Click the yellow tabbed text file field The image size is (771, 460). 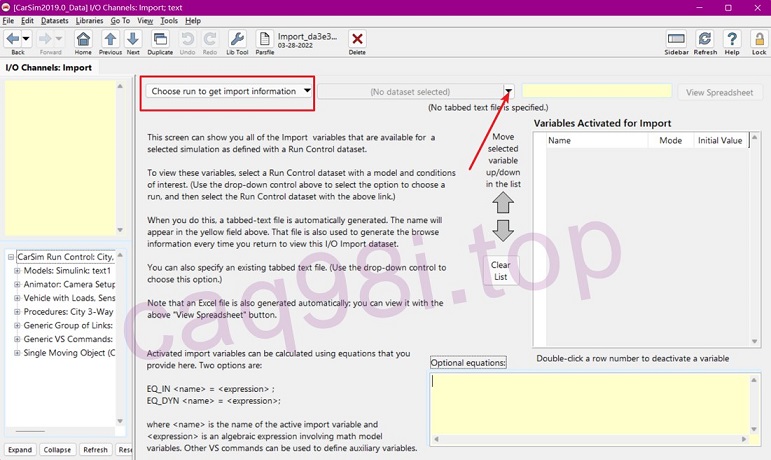[596, 91]
